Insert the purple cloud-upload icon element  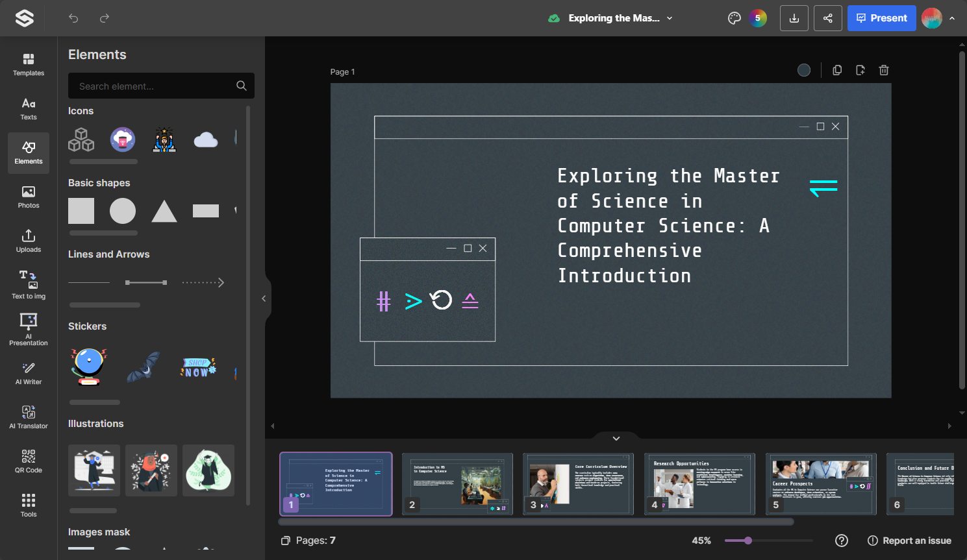tap(123, 140)
